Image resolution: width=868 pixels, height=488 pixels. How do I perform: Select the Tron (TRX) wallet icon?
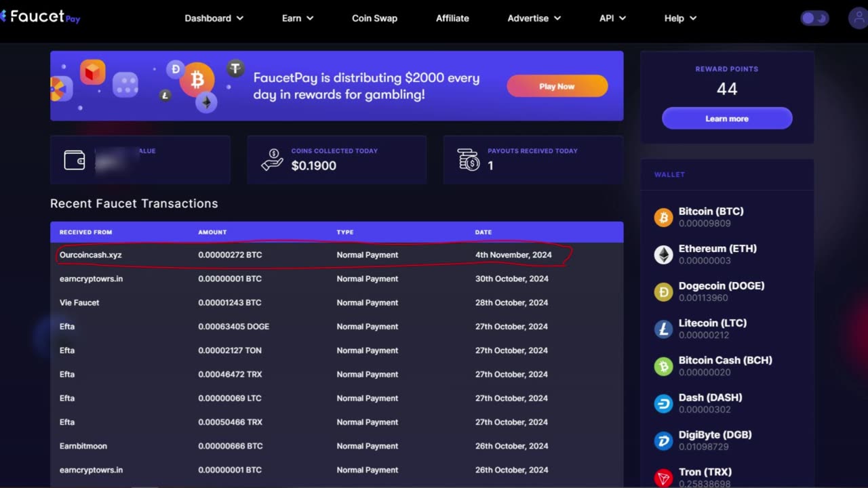click(x=663, y=478)
